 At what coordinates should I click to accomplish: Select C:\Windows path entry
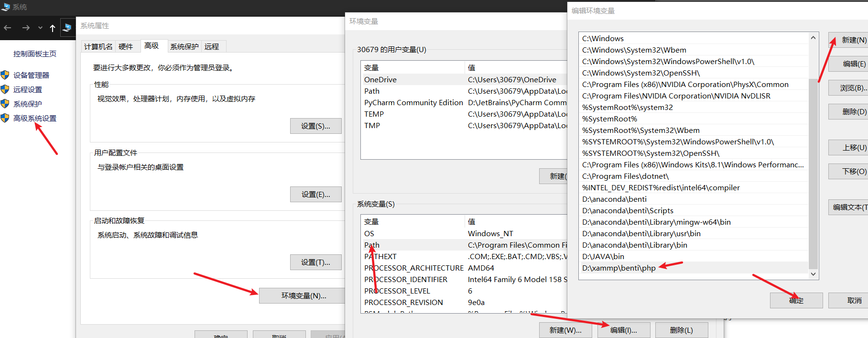point(694,39)
